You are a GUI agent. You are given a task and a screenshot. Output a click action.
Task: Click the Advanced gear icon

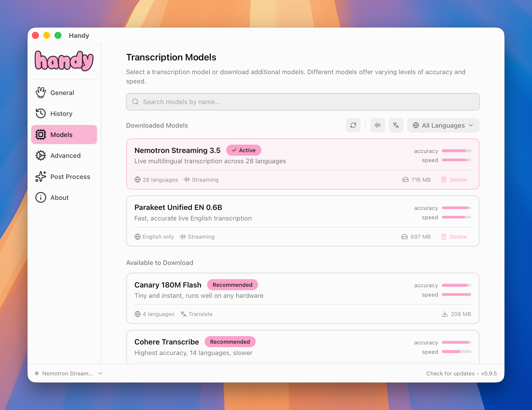41,156
